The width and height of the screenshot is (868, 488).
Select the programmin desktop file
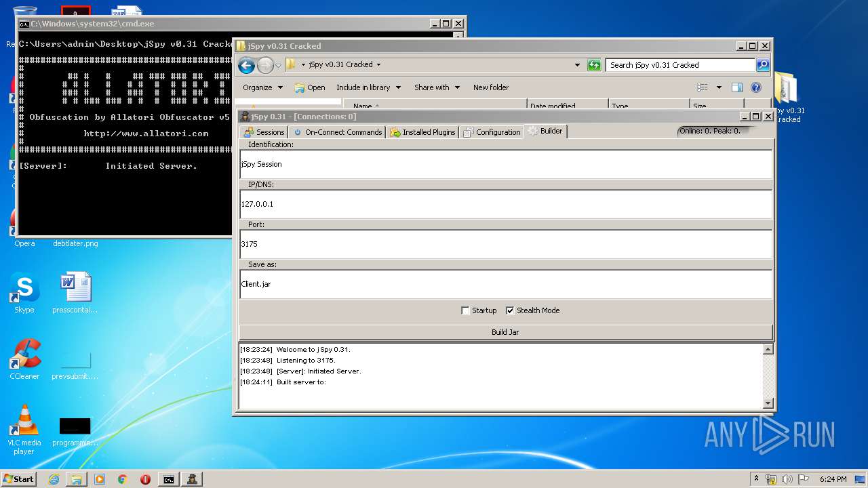coord(75,432)
